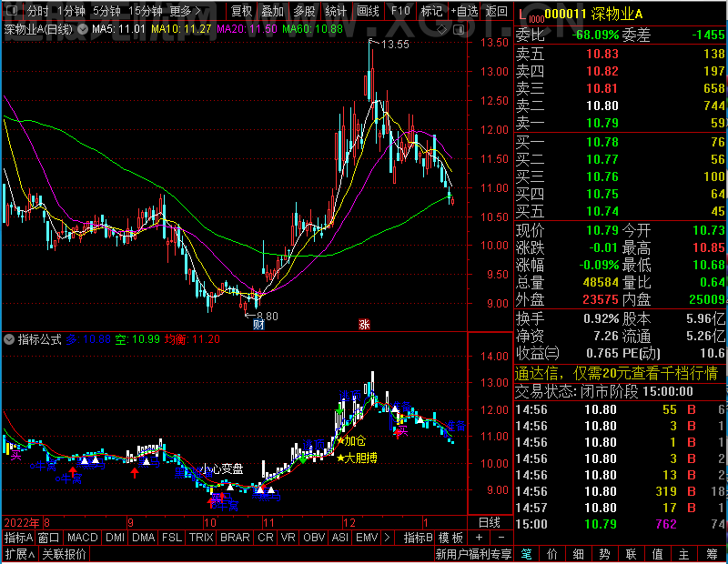Switch sub-chart to CR indicator

266,537
